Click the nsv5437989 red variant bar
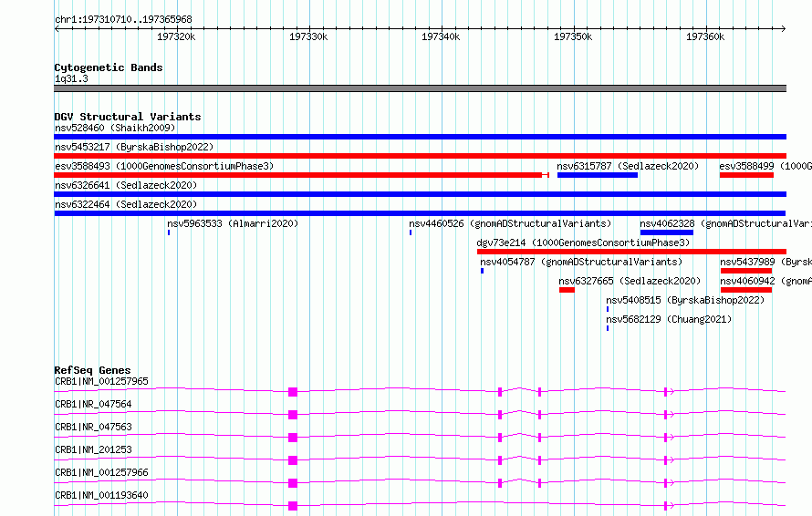 [746, 271]
